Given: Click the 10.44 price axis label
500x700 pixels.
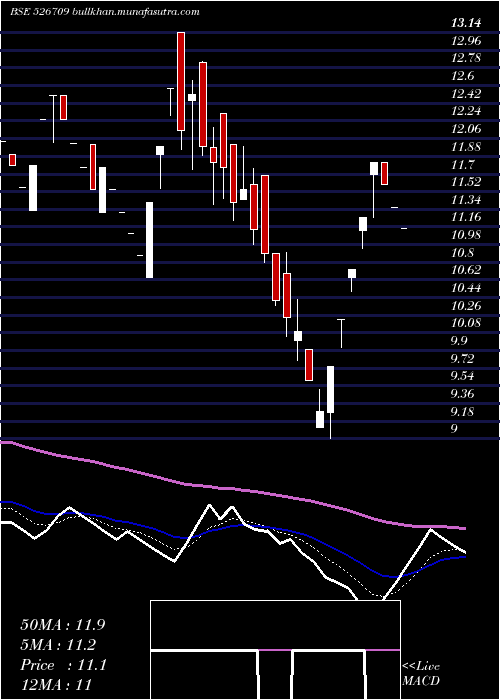Looking at the screenshot, I should point(466,288).
